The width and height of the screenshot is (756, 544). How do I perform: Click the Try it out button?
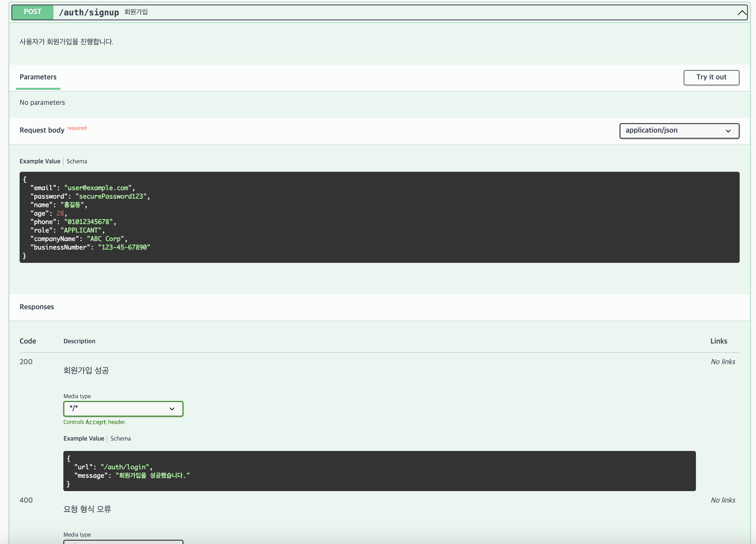[x=711, y=77]
